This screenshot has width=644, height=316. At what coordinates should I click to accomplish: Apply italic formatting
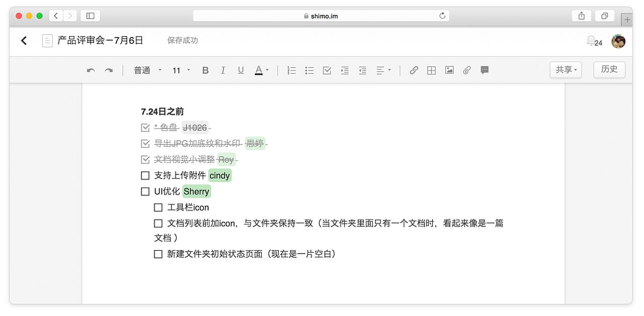click(x=223, y=70)
